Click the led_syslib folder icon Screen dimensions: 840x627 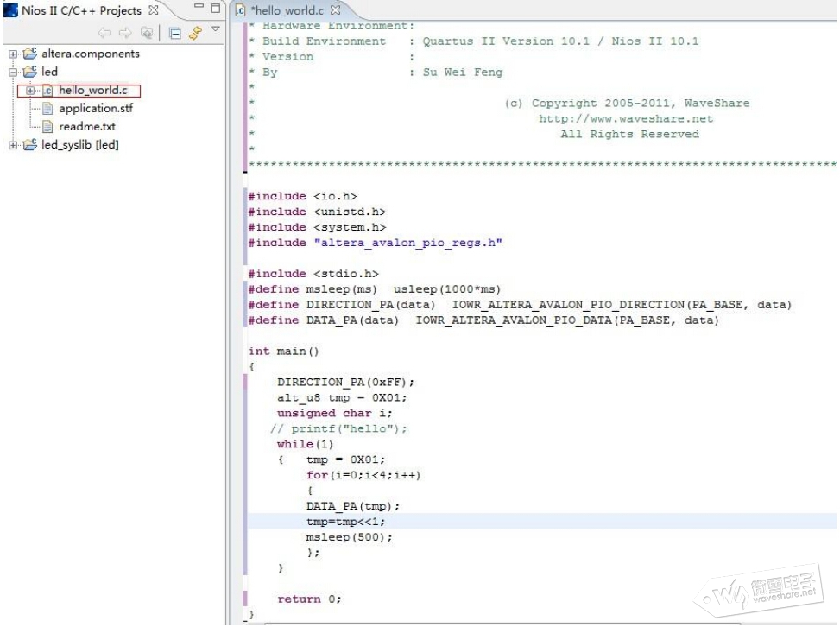[x=30, y=144]
